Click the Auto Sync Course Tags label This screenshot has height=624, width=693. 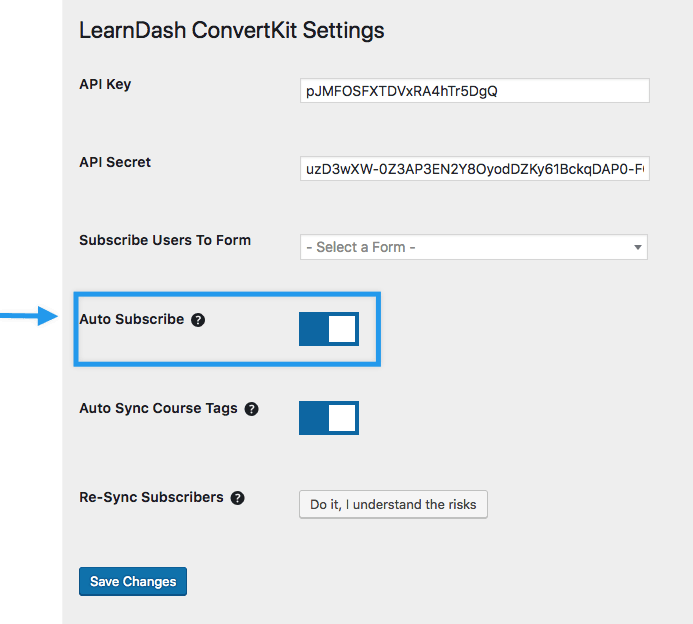coord(158,408)
